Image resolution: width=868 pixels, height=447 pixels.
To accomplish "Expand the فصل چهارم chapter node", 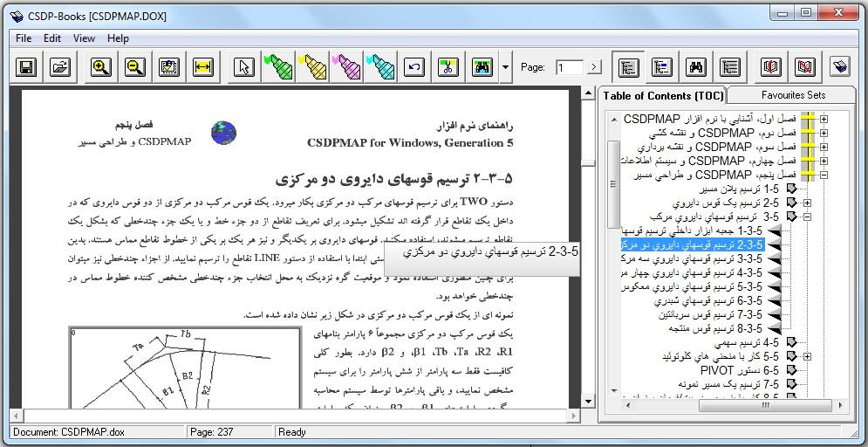I will pyautogui.click(x=824, y=161).
